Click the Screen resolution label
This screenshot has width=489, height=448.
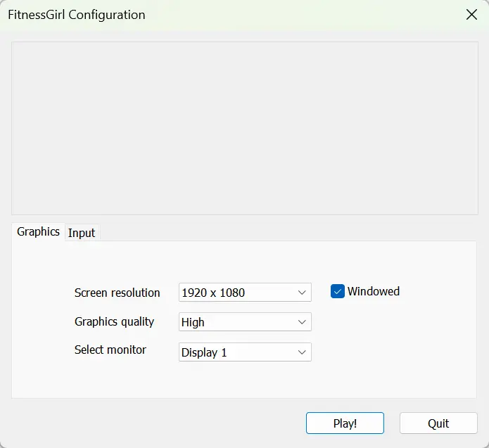pyautogui.click(x=117, y=293)
